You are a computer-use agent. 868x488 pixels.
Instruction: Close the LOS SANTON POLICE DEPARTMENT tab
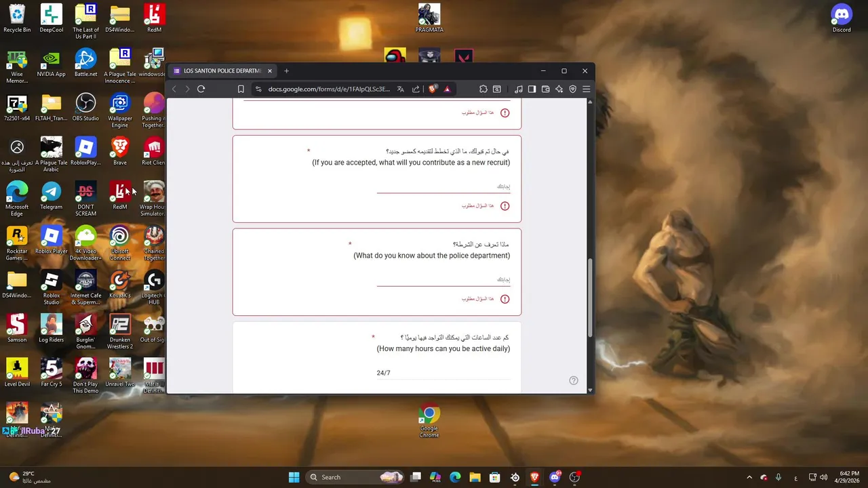pyautogui.click(x=269, y=70)
